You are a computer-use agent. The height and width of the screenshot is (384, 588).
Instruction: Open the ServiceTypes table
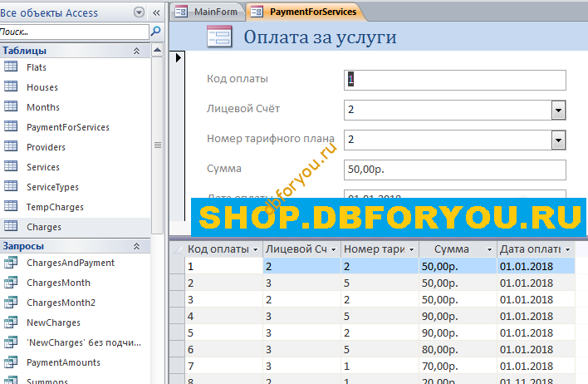click(52, 187)
